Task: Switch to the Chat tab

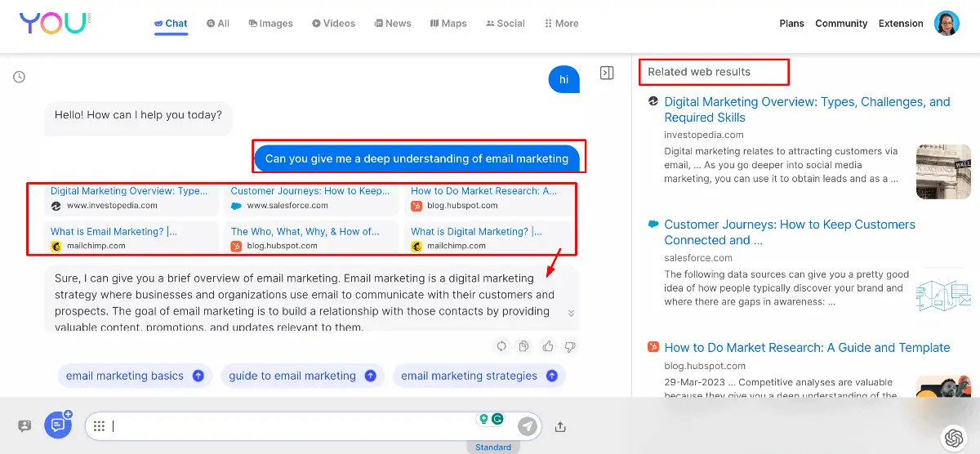Action: (171, 24)
